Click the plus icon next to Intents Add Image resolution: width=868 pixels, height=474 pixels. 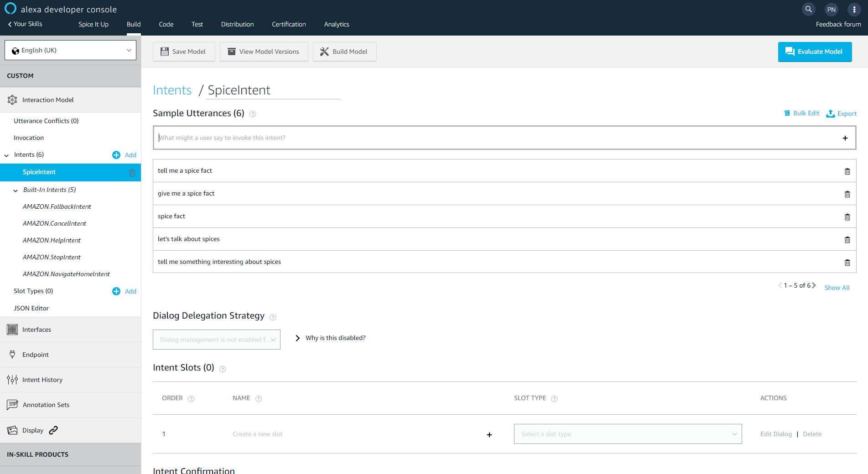click(116, 155)
